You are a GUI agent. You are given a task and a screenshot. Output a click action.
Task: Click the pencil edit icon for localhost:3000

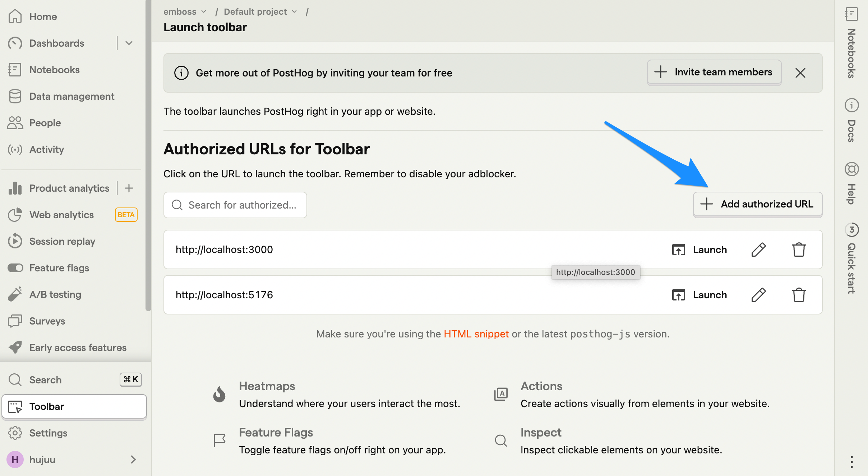pyautogui.click(x=758, y=249)
